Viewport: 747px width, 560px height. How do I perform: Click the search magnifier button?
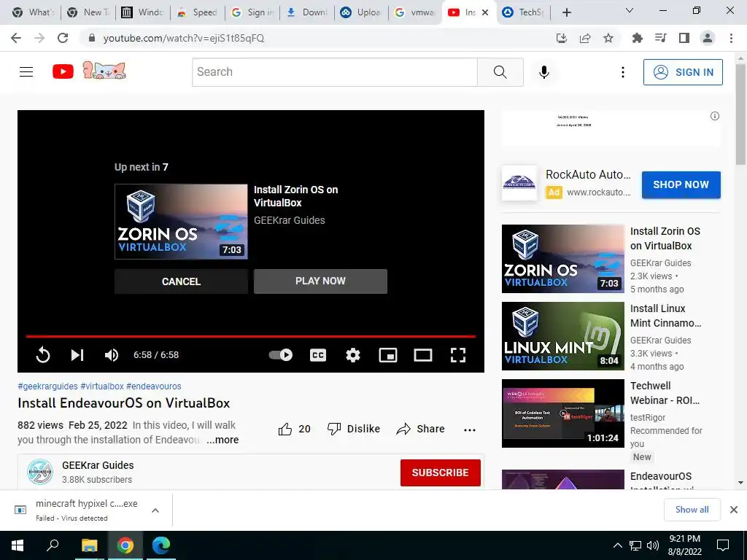(x=500, y=72)
